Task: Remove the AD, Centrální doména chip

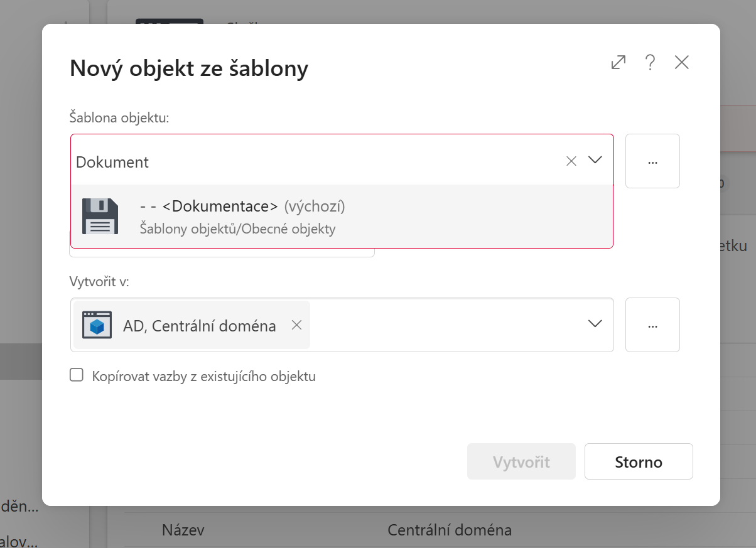Action: (x=297, y=325)
